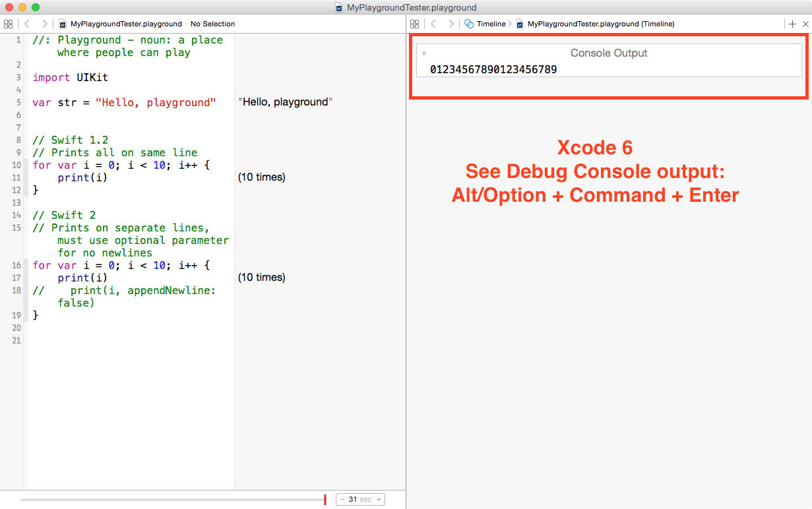
Task: Click print(i) on line 11
Action: coord(82,177)
